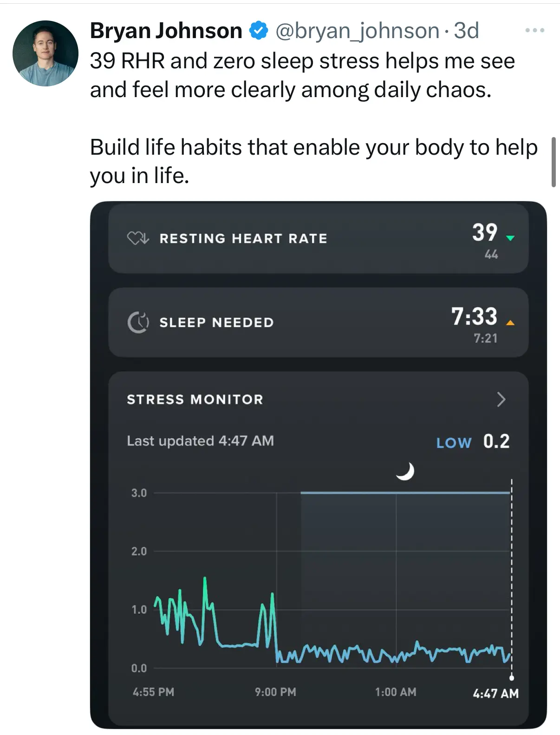Click the blue verified badge
Viewport: 560px width, 735px height.
259,31
